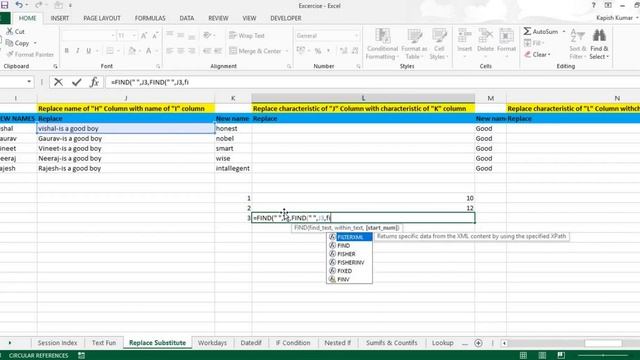Image resolution: width=640 pixels, height=360 pixels.
Task: Open the font size dropdown
Action: 134,36
